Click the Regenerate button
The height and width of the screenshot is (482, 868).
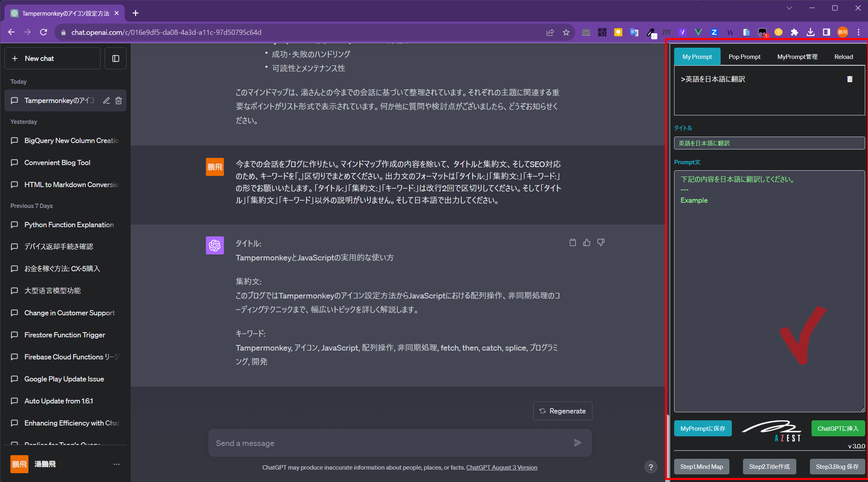coord(562,411)
